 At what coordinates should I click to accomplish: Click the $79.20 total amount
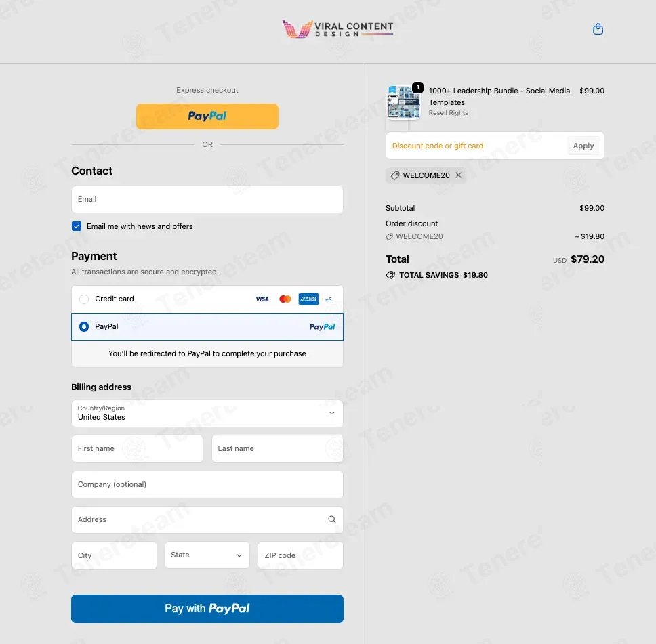click(588, 259)
